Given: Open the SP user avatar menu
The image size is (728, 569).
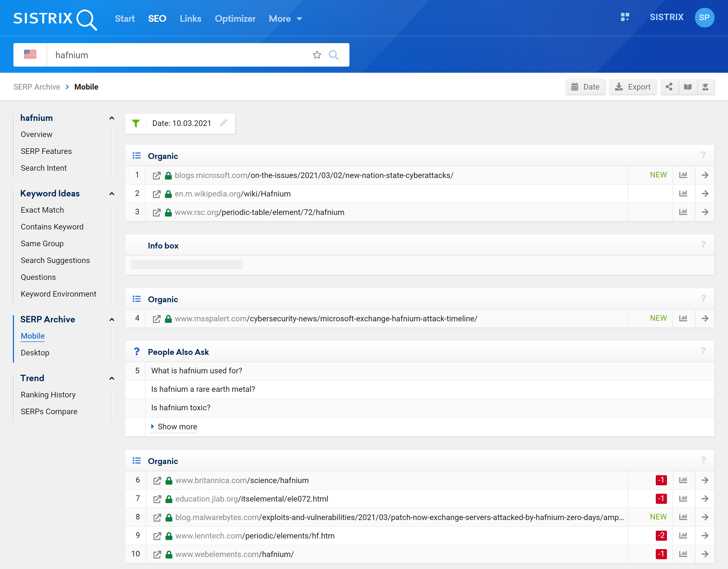Looking at the screenshot, I should click(x=704, y=17).
